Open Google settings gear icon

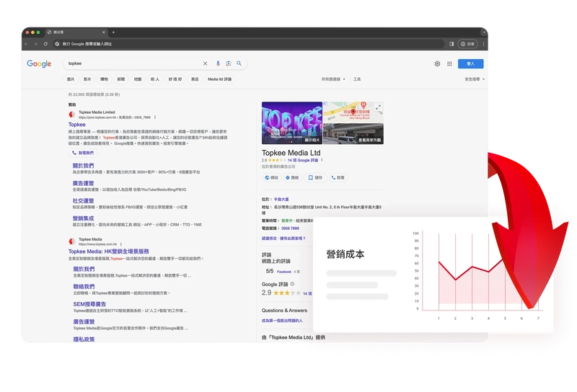point(437,63)
